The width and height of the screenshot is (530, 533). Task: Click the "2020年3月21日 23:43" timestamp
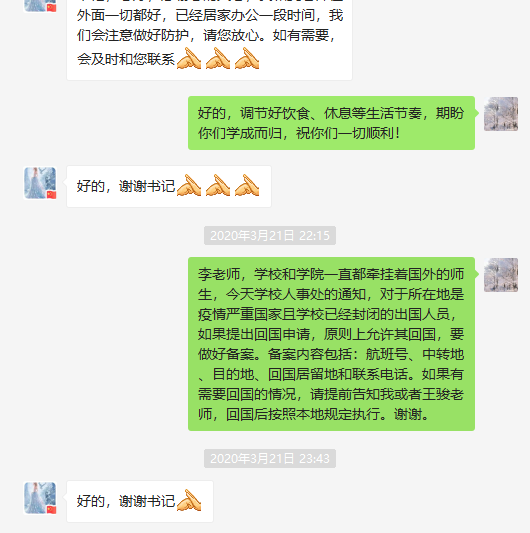(x=270, y=459)
